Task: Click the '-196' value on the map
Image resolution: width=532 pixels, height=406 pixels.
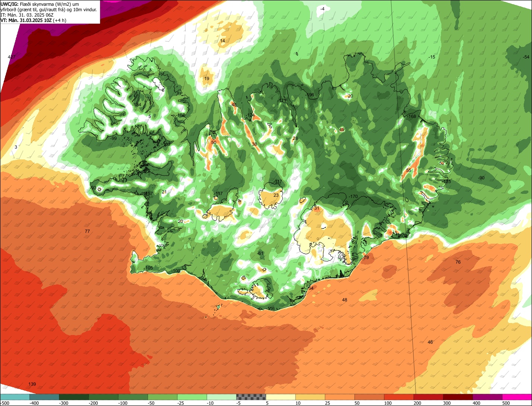Action: click(310, 95)
